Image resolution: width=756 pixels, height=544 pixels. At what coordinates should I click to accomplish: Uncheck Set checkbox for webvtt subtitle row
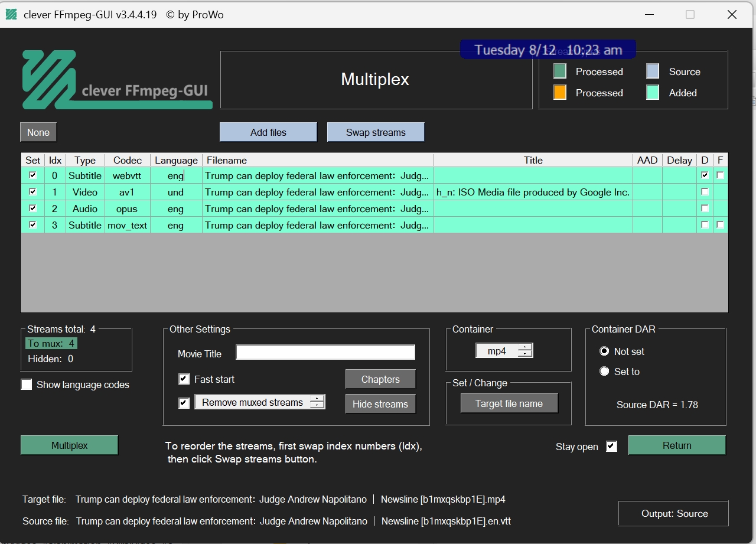coord(32,175)
